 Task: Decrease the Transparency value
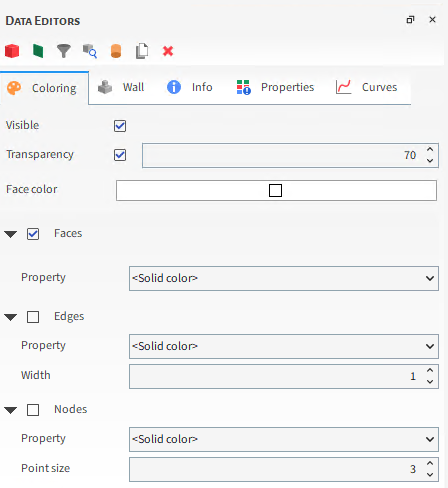pos(430,161)
